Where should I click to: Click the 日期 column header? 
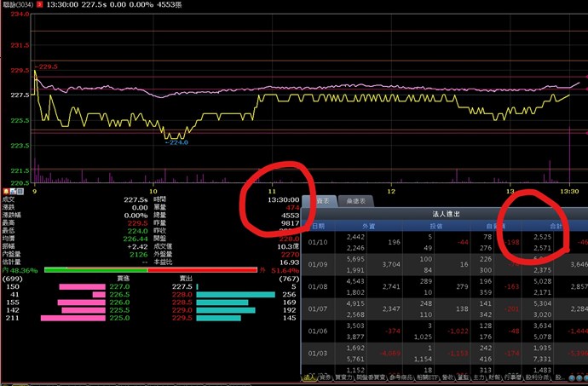click(x=319, y=226)
